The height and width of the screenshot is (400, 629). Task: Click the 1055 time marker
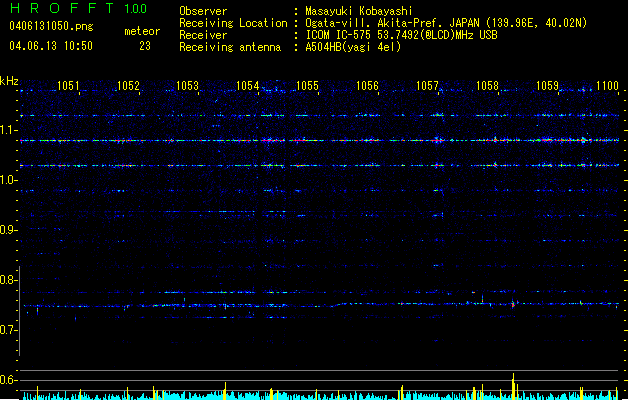click(307, 85)
